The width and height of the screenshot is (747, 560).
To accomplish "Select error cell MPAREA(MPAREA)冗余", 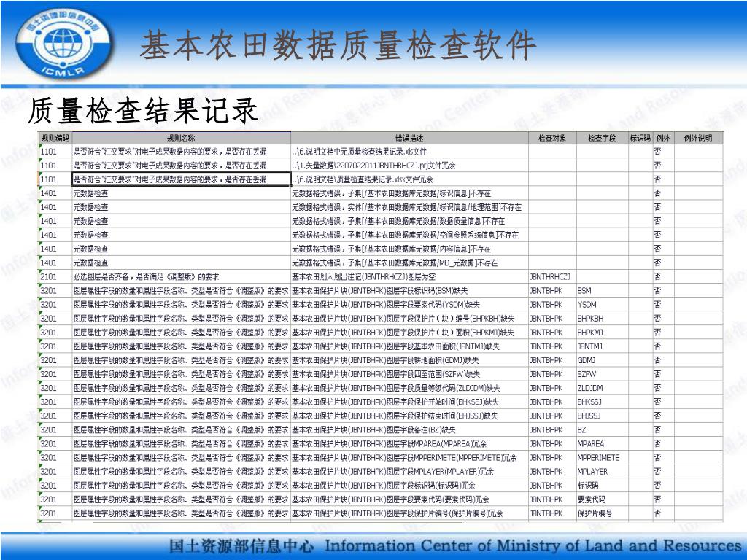I will [409, 443].
